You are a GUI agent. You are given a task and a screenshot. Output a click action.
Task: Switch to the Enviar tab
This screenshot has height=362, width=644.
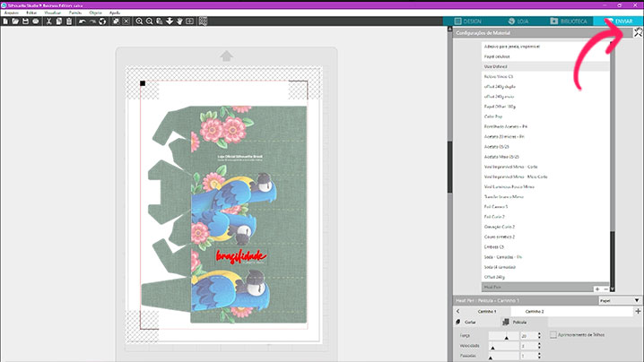(x=619, y=21)
